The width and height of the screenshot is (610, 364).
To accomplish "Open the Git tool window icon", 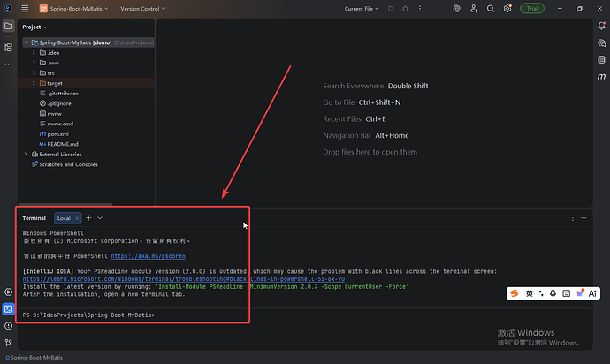I will 8,343.
